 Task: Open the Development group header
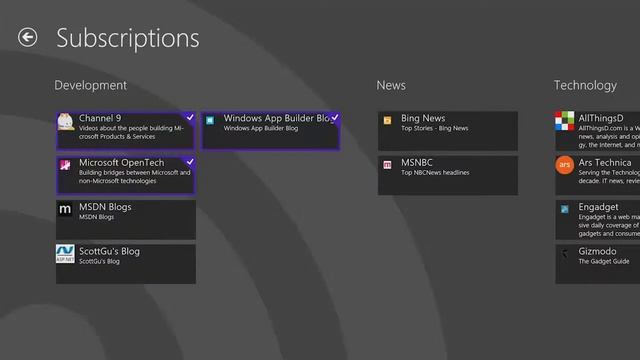tap(91, 85)
